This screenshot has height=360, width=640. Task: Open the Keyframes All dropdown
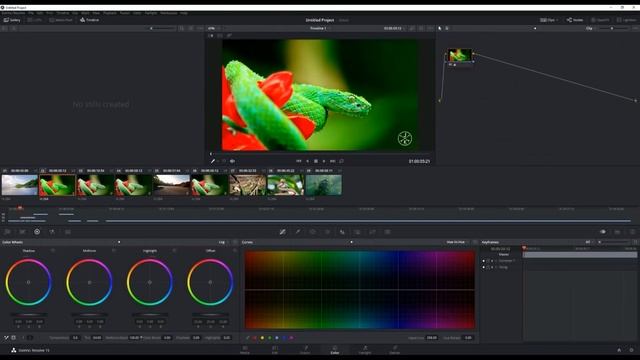click(589, 242)
